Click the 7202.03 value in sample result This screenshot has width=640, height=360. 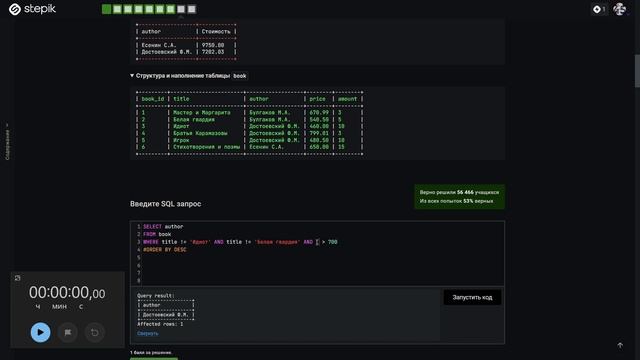pos(213,52)
